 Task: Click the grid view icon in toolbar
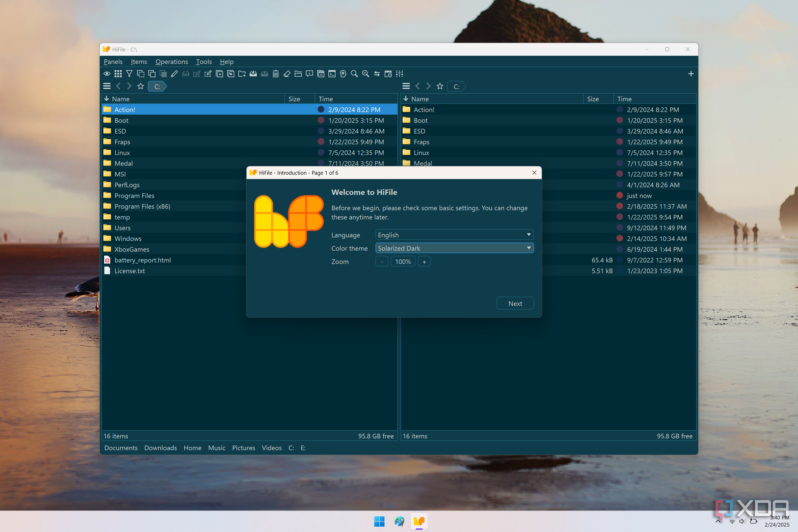pos(118,74)
